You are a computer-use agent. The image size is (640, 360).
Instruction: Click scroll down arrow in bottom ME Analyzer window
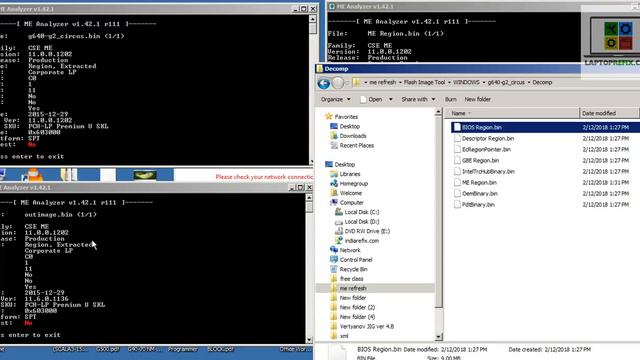(309, 340)
